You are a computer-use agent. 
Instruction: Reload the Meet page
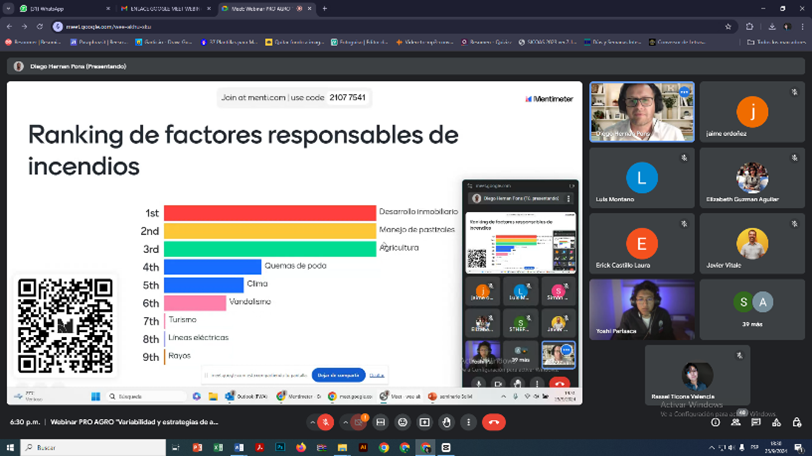pyautogui.click(x=40, y=26)
